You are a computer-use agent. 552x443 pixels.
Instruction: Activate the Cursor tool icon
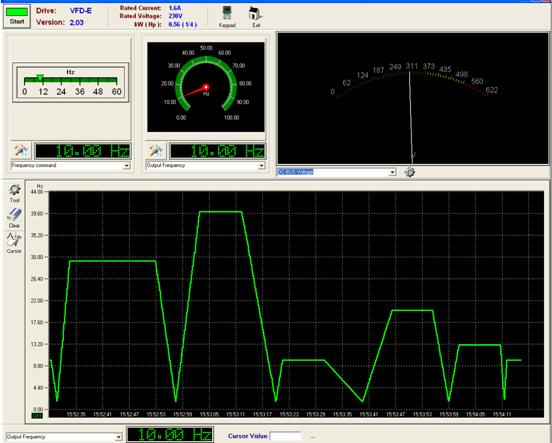(14, 243)
